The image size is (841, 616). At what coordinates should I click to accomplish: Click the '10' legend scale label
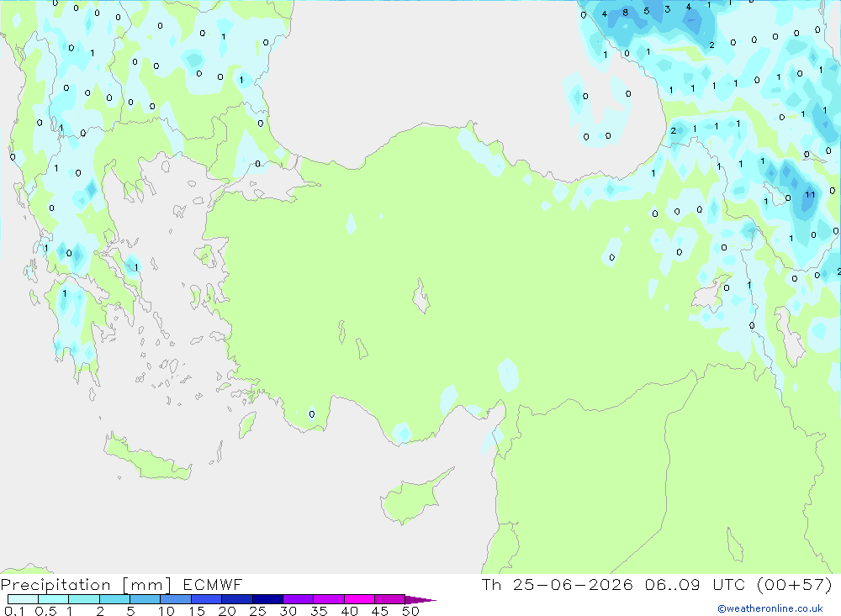(x=167, y=611)
